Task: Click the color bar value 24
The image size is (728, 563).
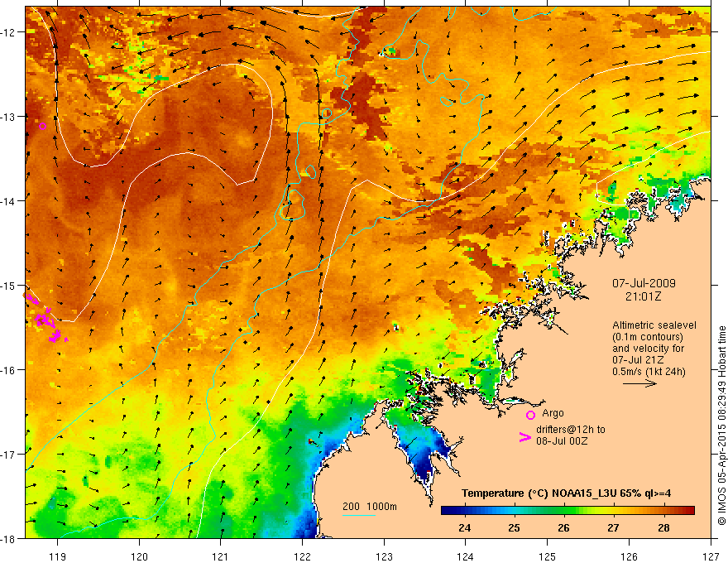Action: point(464,527)
